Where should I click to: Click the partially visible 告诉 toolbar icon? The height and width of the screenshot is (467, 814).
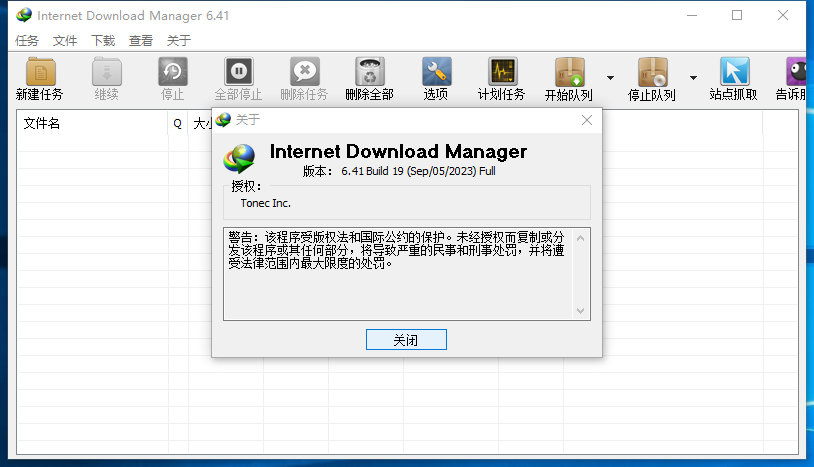pos(795,72)
